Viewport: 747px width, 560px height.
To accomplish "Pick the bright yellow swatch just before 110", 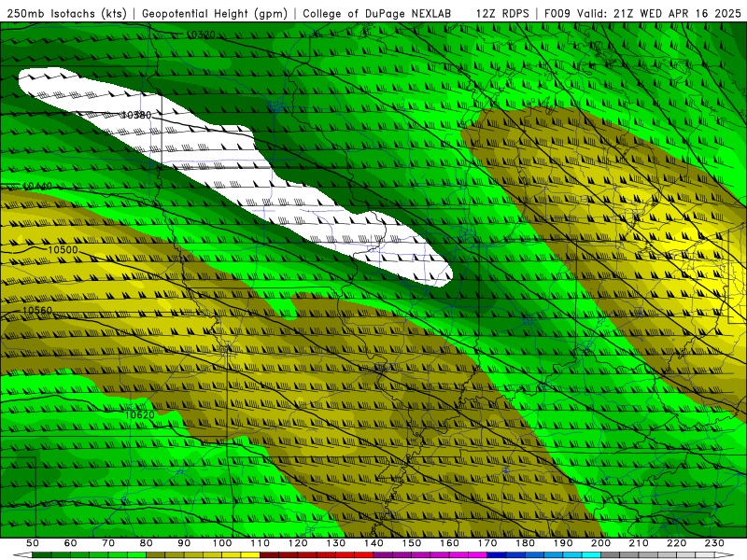I will pos(250,555).
